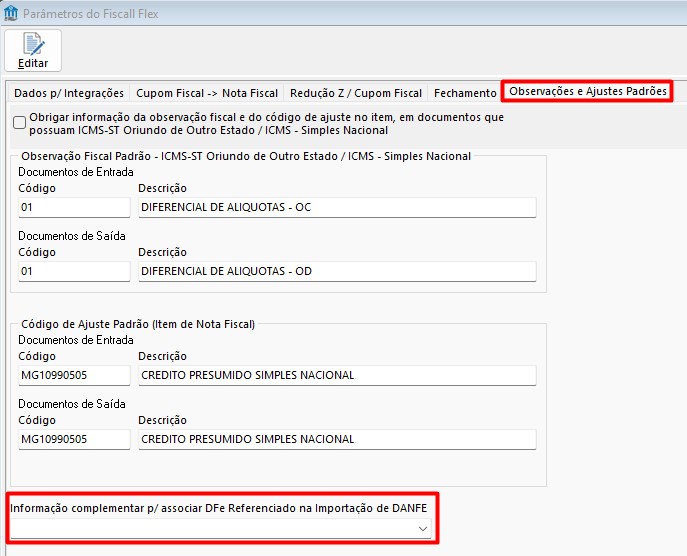Open the Dados p/ Integrações tab
Screen dimensions: 687x556
pyautogui.click(x=69, y=93)
